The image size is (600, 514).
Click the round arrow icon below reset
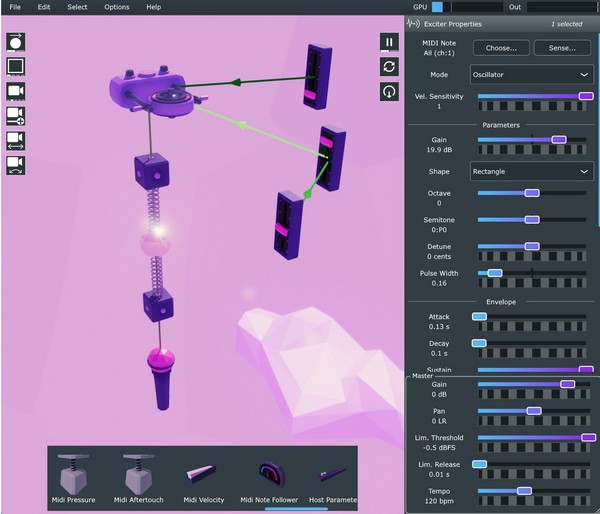coord(389,91)
